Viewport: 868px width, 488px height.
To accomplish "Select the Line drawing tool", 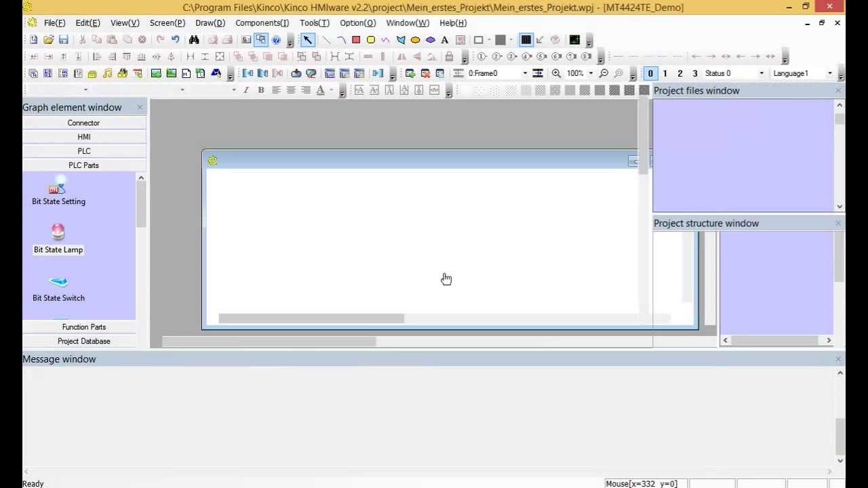I will point(326,40).
